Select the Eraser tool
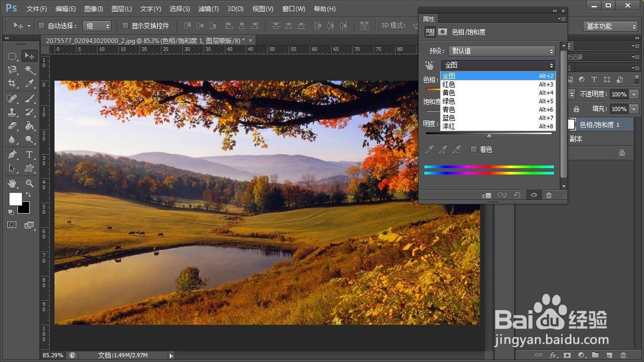 coord(12,126)
